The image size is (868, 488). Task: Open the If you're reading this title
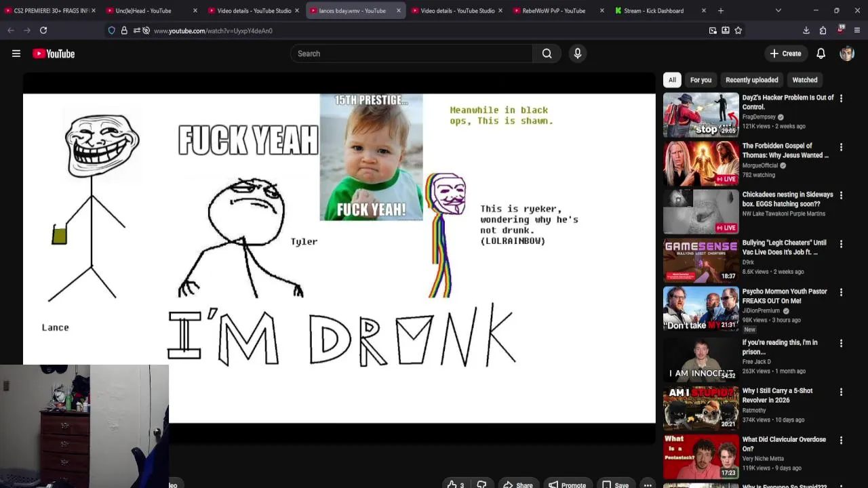(x=780, y=347)
